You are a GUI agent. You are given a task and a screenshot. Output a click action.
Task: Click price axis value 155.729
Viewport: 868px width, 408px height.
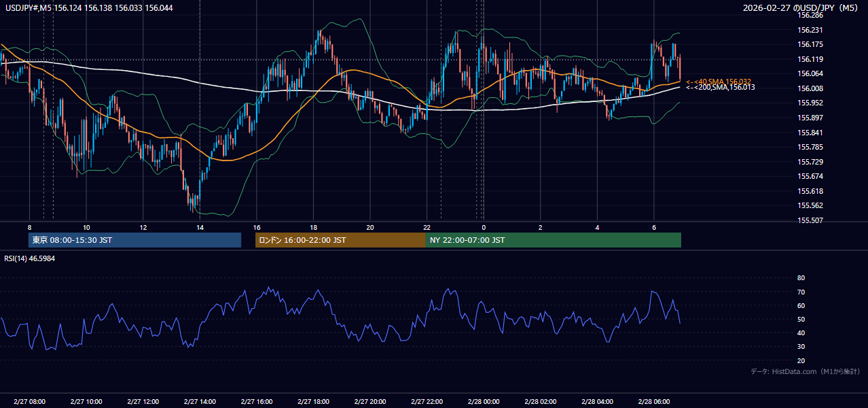point(810,162)
